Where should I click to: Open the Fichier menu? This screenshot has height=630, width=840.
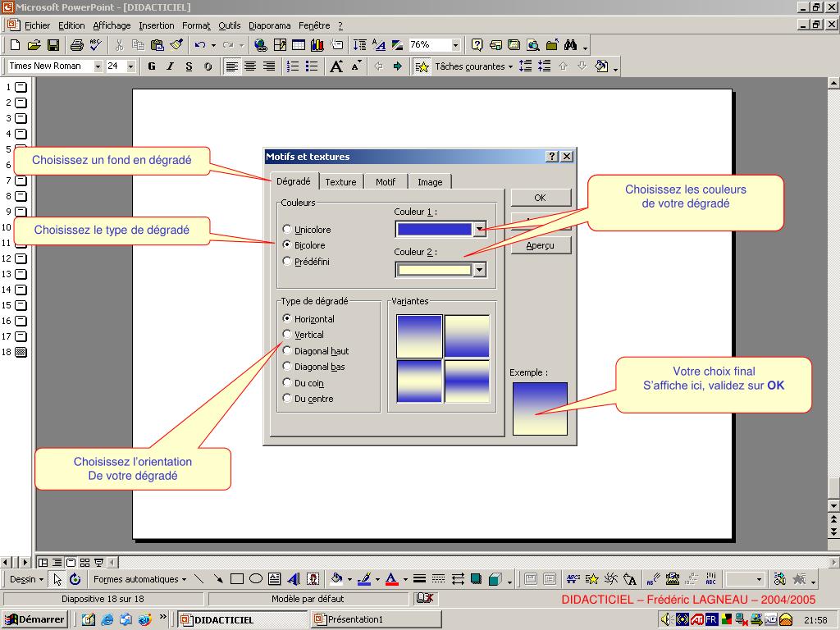coord(37,25)
